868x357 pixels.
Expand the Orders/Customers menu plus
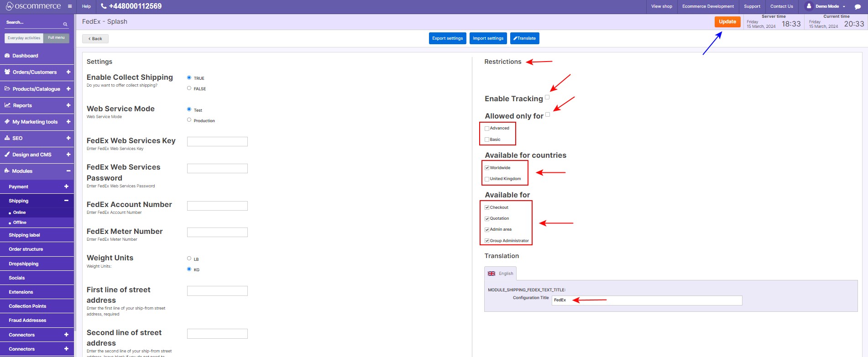pyautogui.click(x=68, y=72)
